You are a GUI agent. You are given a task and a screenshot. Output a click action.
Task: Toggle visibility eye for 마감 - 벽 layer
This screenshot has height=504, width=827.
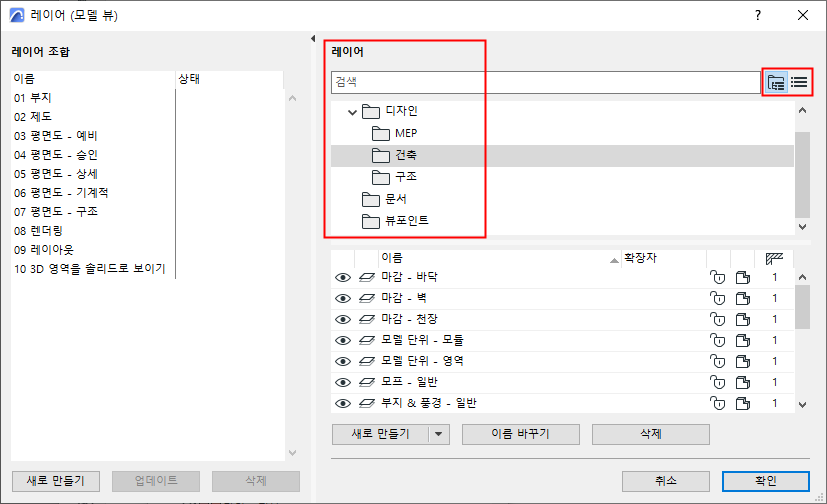pyautogui.click(x=343, y=298)
